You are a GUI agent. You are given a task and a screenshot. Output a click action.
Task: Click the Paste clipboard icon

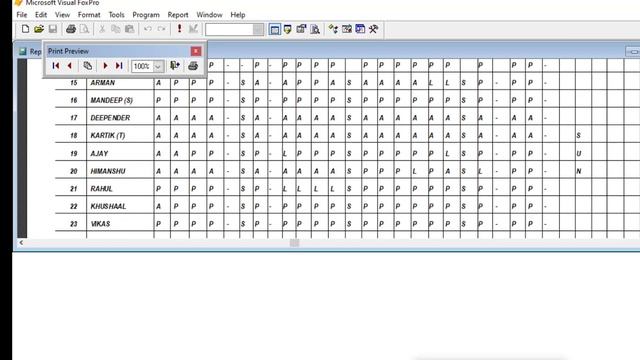(129, 29)
